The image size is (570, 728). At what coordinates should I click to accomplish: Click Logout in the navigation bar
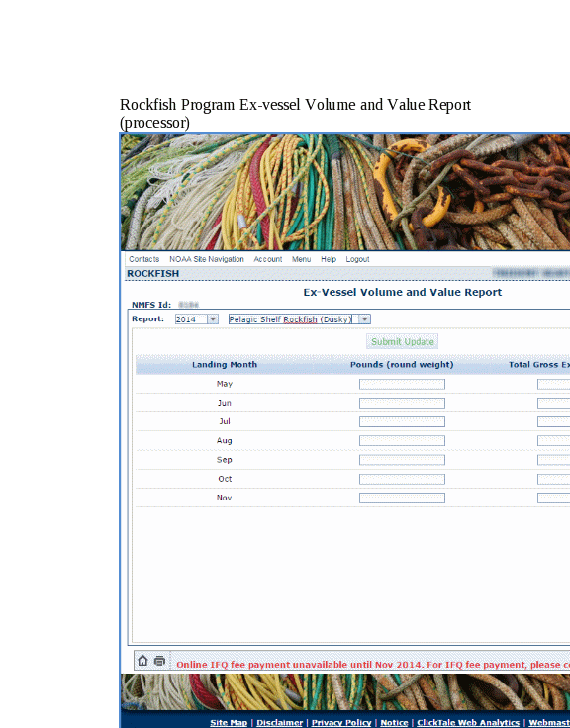357,259
